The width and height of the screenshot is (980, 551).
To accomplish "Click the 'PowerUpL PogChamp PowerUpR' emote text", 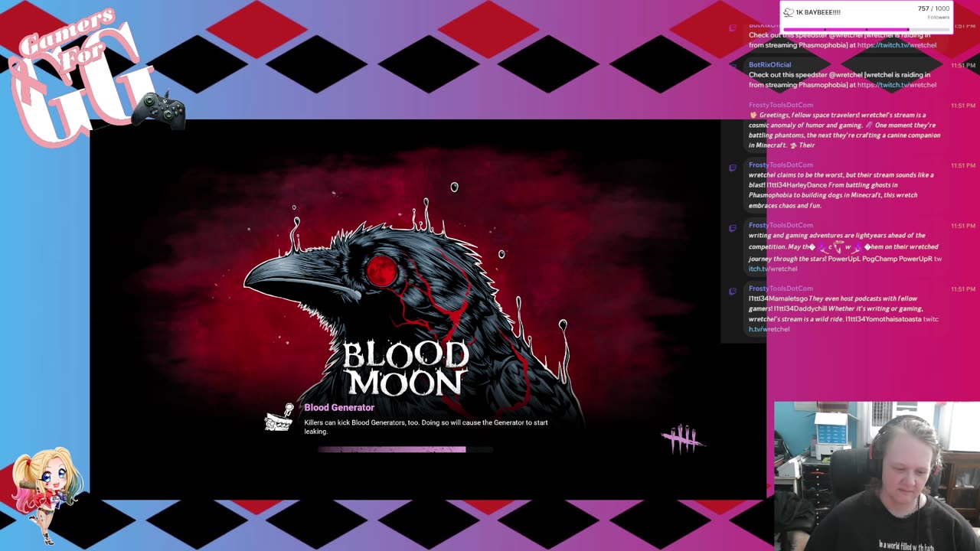I will coord(880,259).
